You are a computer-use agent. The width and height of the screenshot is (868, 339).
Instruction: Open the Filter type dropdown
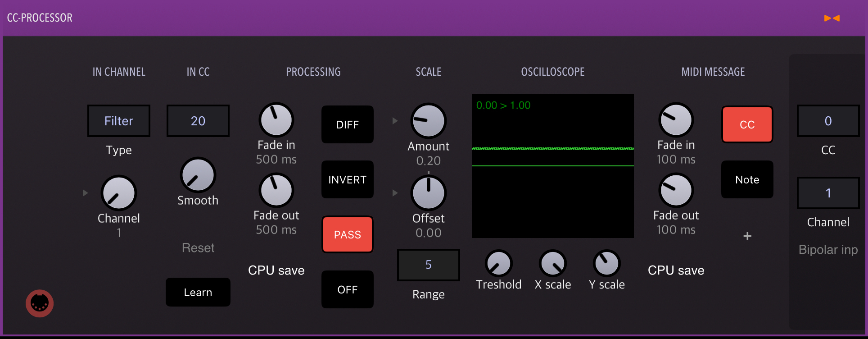[x=119, y=121]
